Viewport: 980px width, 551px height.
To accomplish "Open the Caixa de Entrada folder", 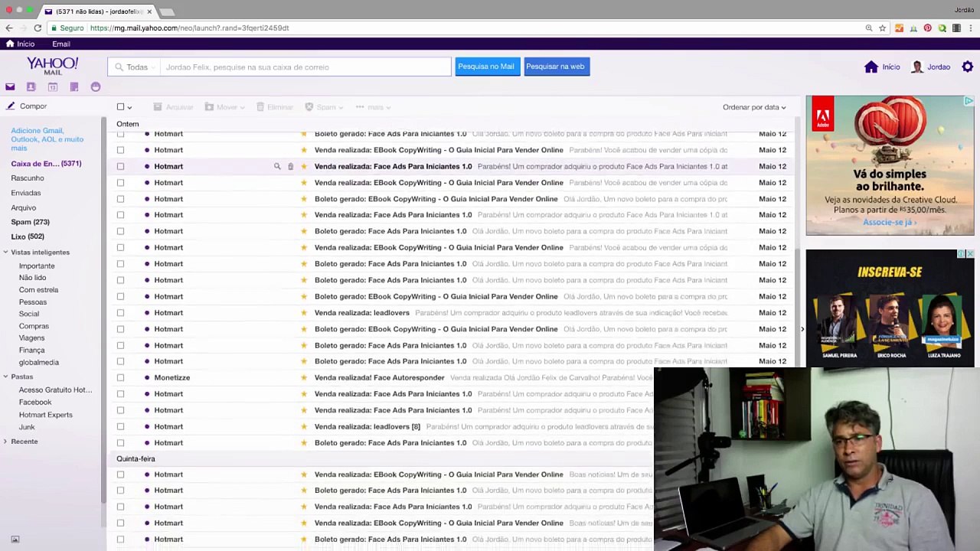I will [x=46, y=164].
